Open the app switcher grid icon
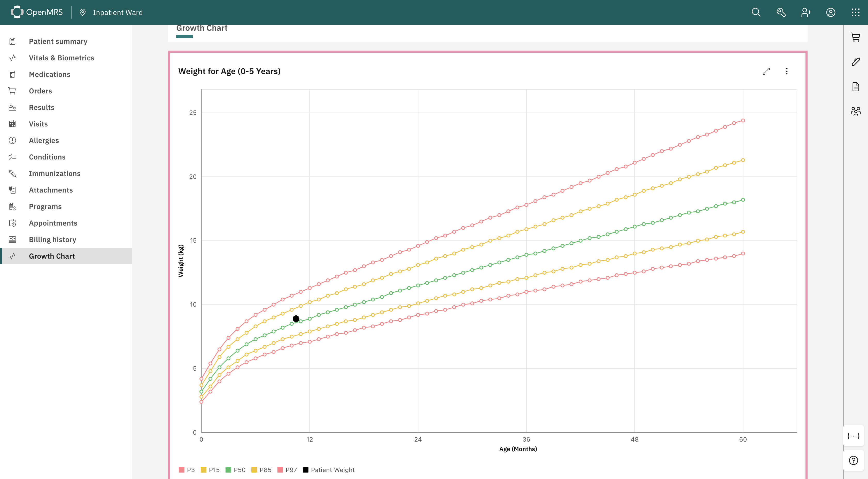 click(x=855, y=12)
